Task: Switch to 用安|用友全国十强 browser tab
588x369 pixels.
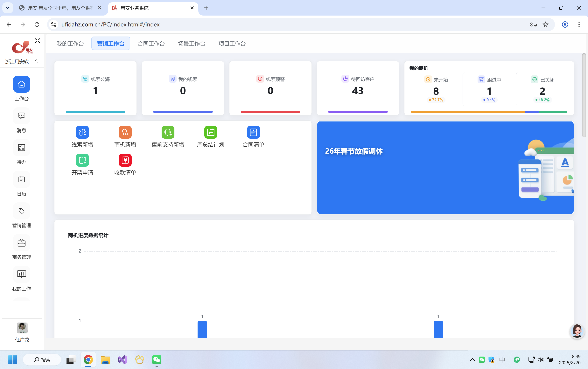Action: click(x=60, y=8)
